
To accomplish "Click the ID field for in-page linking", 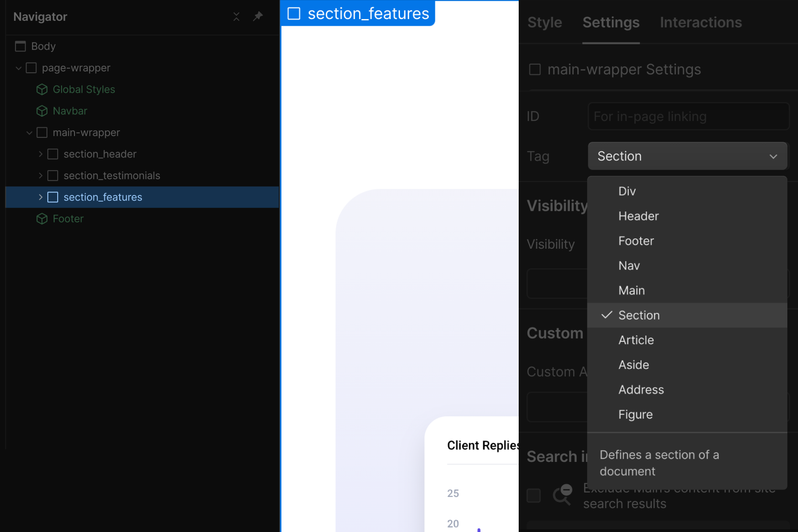I will click(x=688, y=116).
